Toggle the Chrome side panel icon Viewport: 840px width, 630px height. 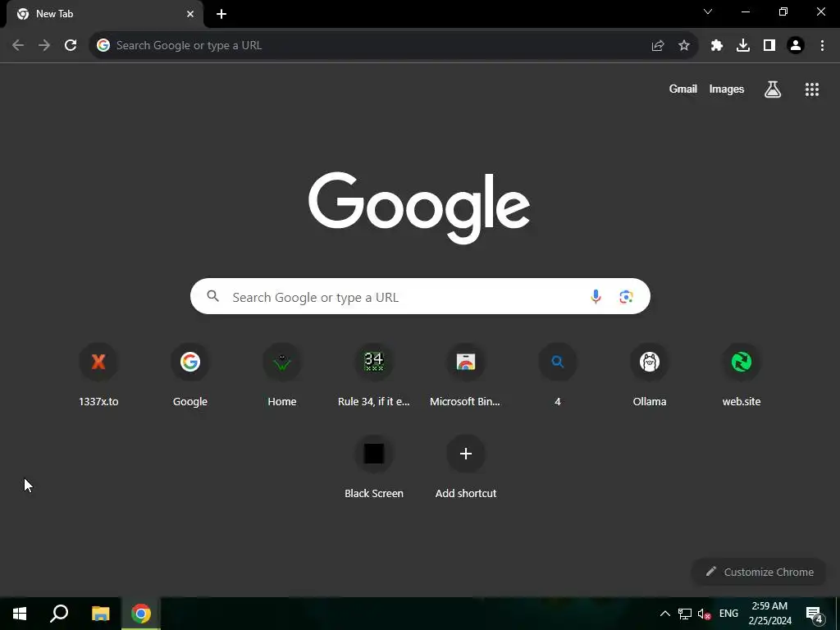coord(769,46)
